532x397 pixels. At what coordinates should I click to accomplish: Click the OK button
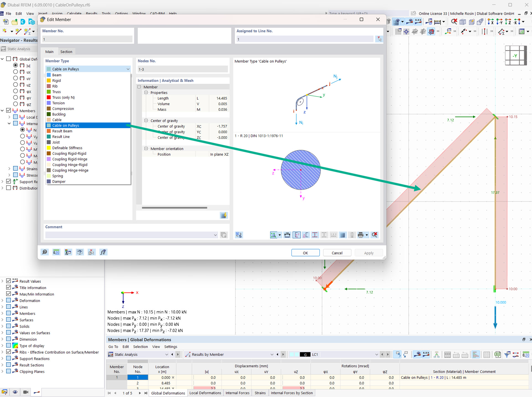305,253
